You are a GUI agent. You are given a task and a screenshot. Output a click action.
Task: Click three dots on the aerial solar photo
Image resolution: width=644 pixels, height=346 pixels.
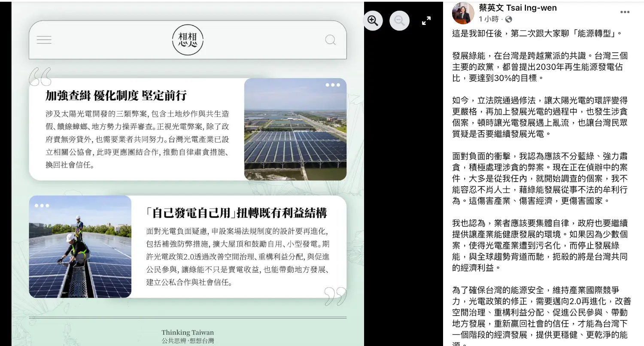(332, 85)
